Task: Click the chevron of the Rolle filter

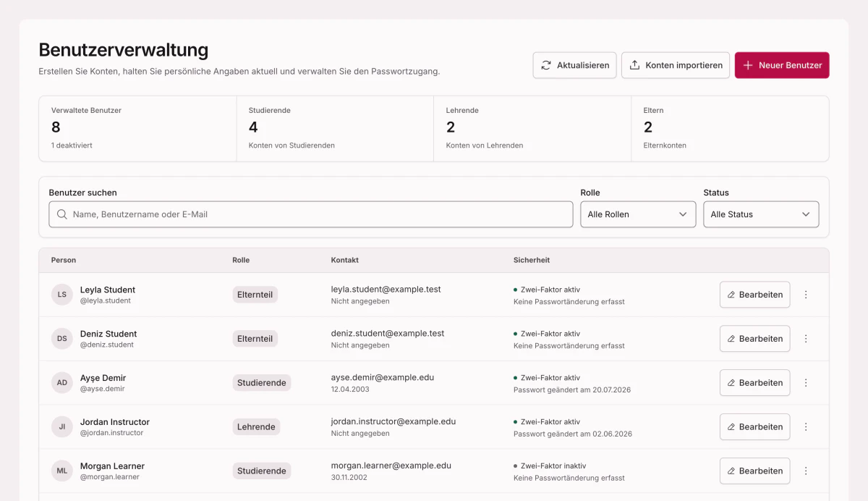Action: 683,214
